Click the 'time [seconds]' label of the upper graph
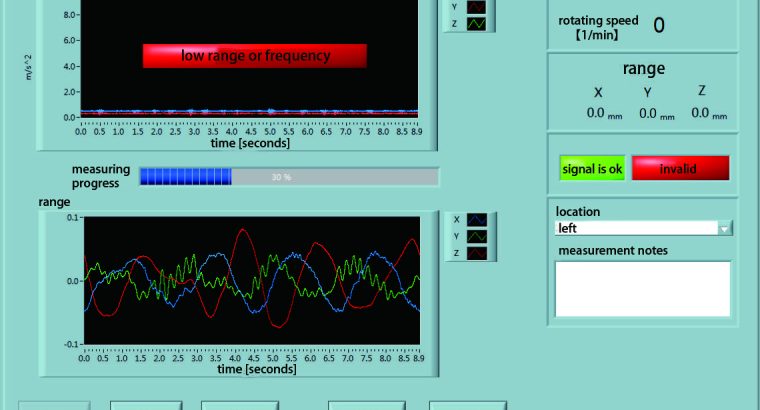This screenshot has width=760, height=410. (250, 143)
